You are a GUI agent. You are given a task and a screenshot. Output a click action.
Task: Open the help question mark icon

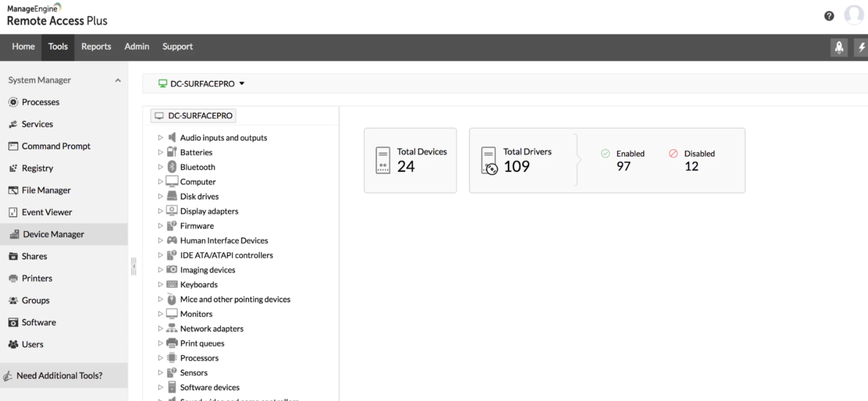pyautogui.click(x=829, y=16)
